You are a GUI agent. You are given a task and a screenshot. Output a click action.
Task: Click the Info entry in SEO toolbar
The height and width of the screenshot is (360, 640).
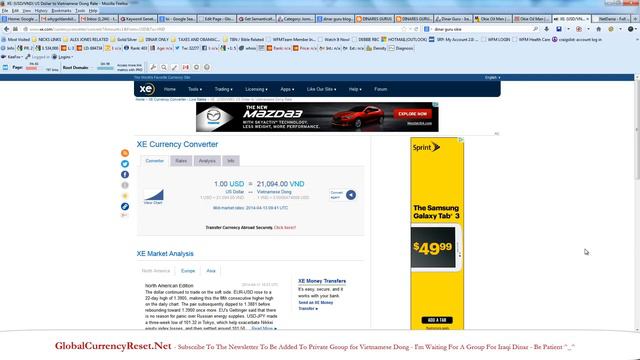pyautogui.click(x=8, y=48)
